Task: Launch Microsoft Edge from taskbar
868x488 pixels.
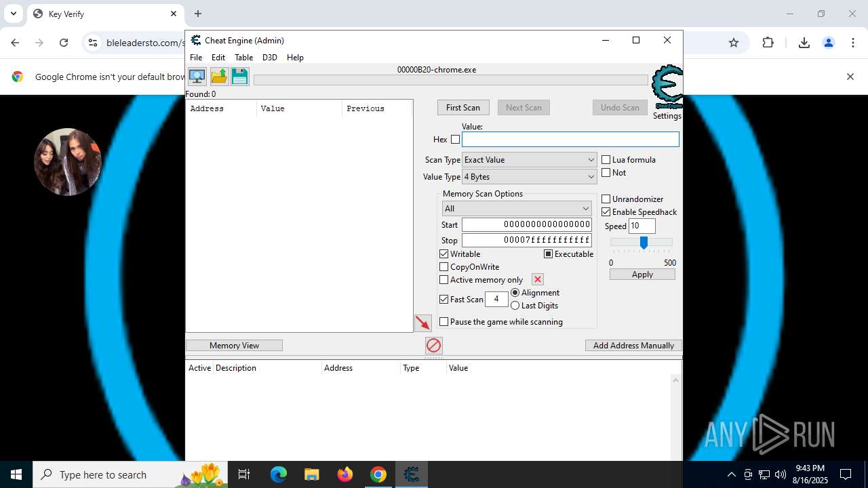Action: point(279,474)
